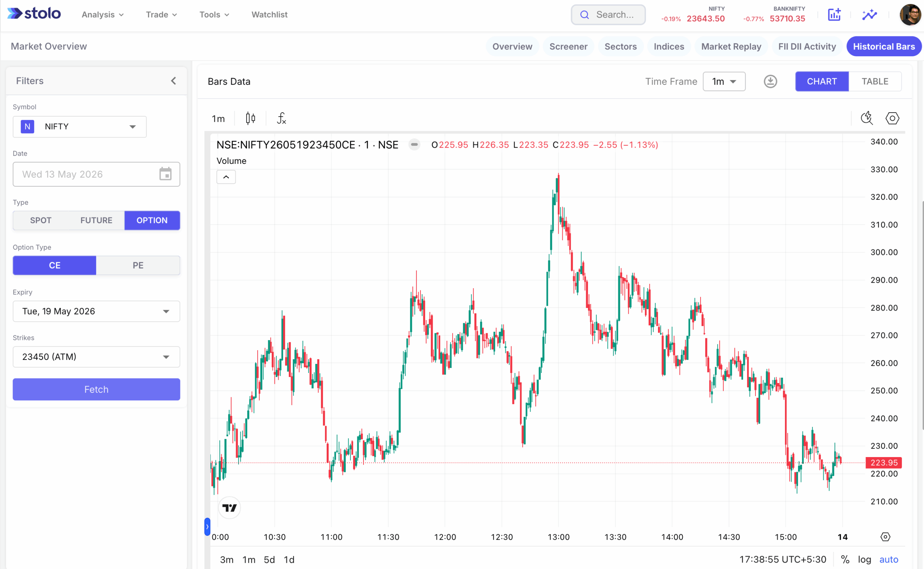Set chart range to 5d
This screenshot has height=569, width=924.
pos(269,559)
